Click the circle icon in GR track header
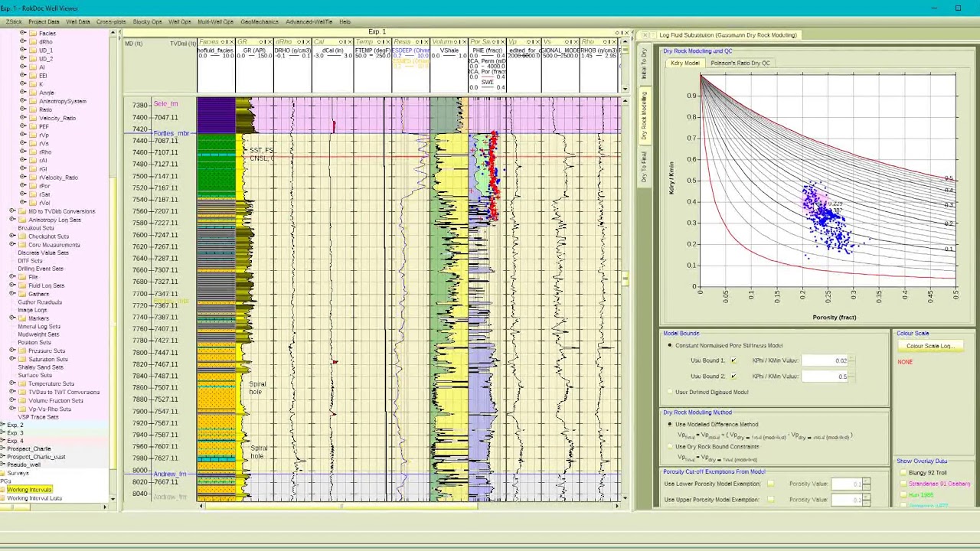 point(261,41)
